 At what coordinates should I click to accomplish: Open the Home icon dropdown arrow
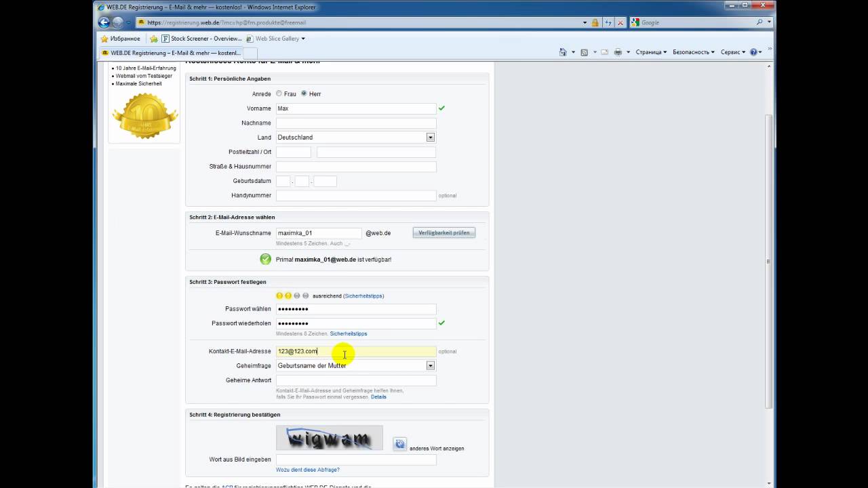point(573,52)
